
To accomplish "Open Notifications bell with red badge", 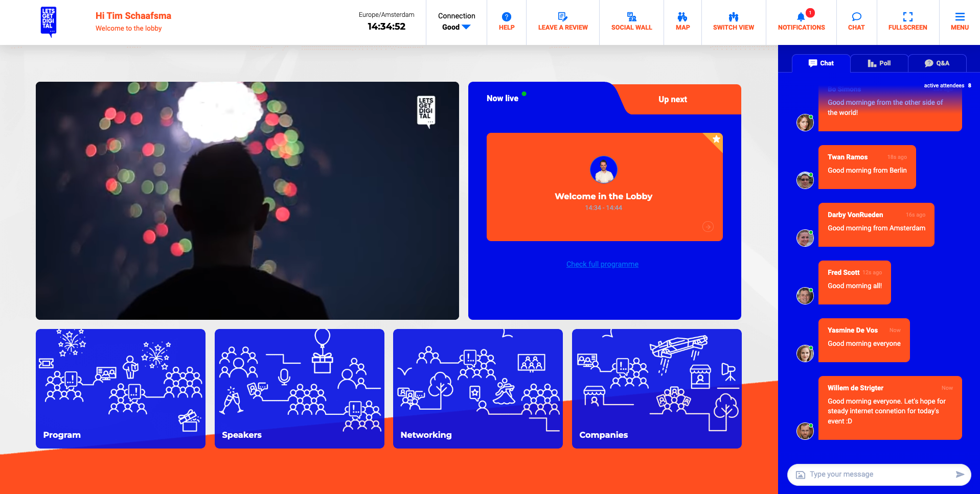I will click(801, 17).
